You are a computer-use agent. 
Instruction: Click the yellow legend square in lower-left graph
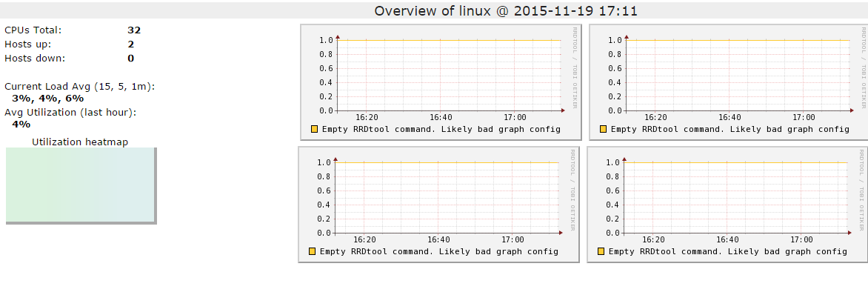(x=313, y=252)
